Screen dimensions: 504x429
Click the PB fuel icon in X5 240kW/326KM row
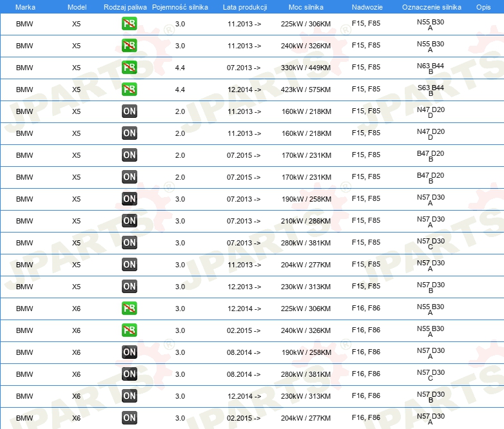[x=129, y=46]
